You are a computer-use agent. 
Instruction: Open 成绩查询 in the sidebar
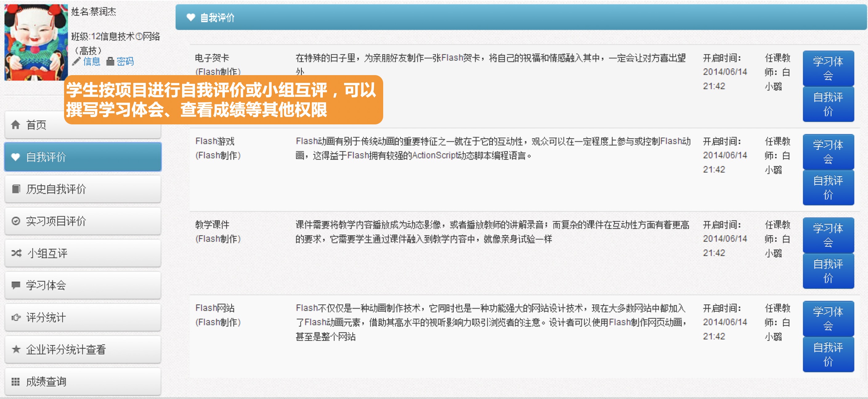pos(83,381)
